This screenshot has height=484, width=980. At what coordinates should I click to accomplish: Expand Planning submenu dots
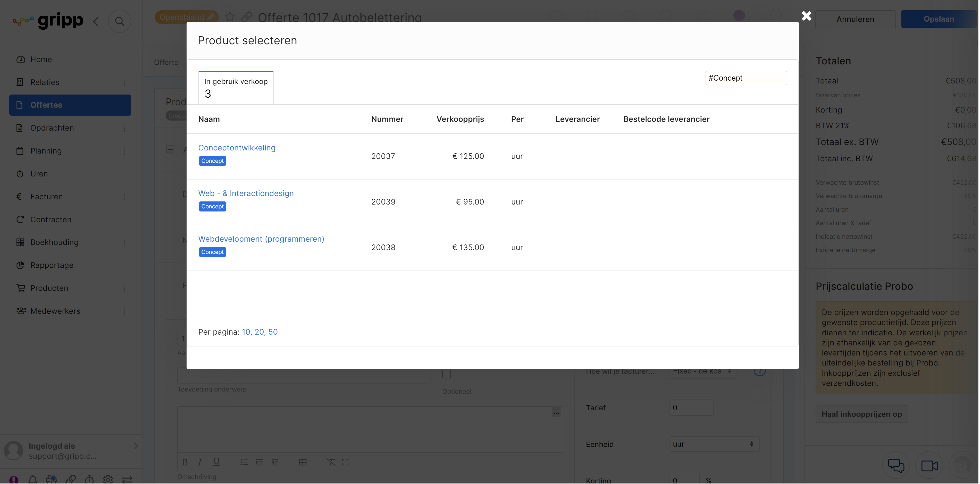tap(124, 151)
